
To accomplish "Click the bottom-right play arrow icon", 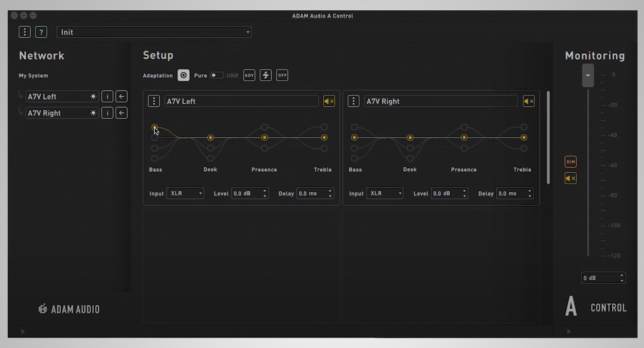I will click(x=569, y=331).
